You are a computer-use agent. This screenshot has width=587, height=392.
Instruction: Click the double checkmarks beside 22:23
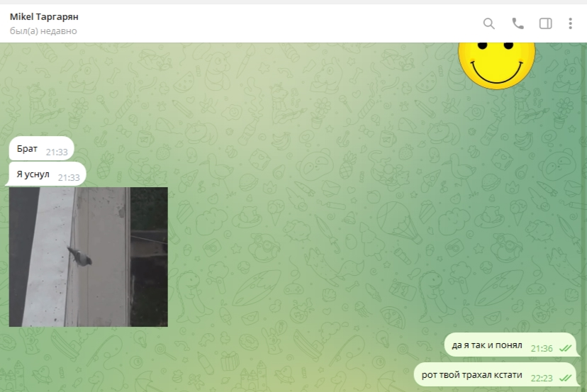click(565, 378)
